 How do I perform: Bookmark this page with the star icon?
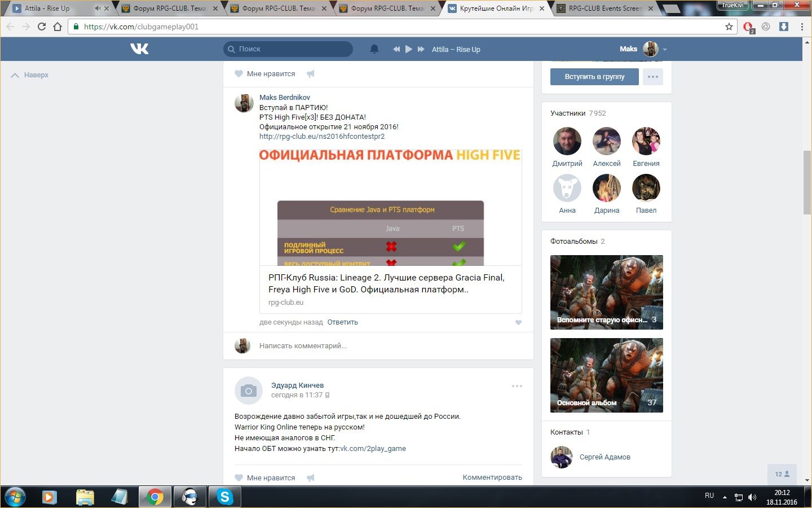729,27
